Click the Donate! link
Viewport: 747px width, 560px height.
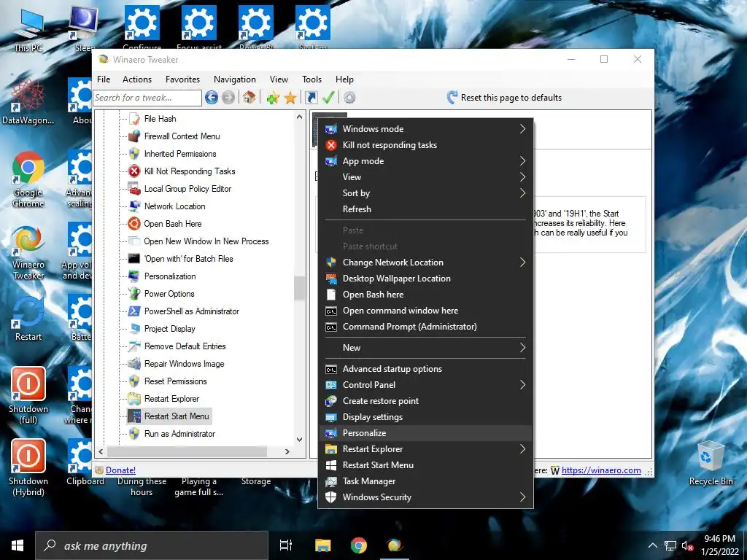120,470
